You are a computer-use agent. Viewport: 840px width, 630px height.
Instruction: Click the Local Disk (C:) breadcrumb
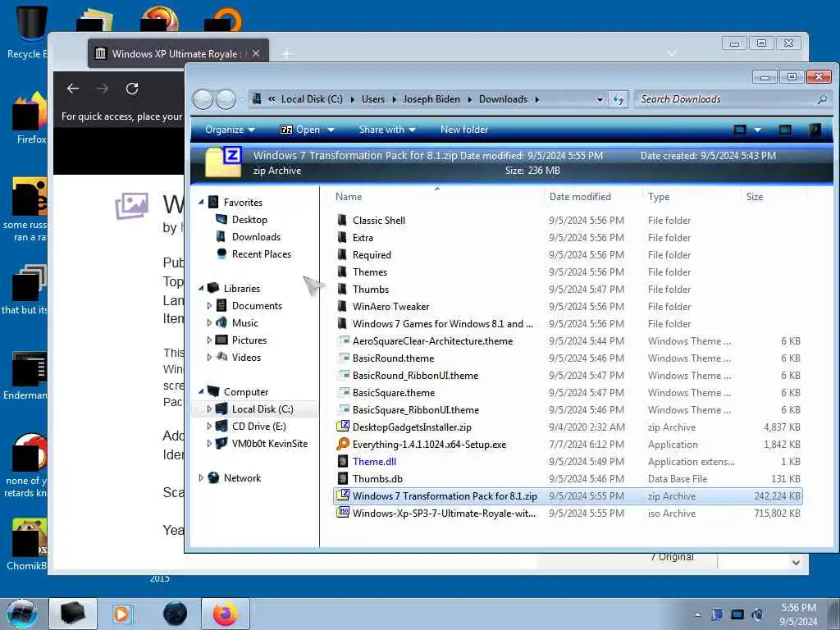pos(312,99)
